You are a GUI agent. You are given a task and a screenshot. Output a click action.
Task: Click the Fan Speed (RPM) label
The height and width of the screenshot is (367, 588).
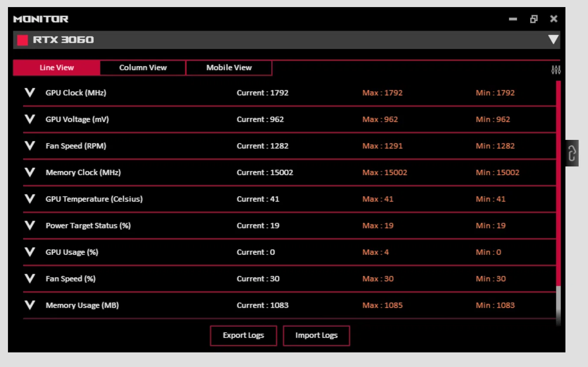click(76, 146)
